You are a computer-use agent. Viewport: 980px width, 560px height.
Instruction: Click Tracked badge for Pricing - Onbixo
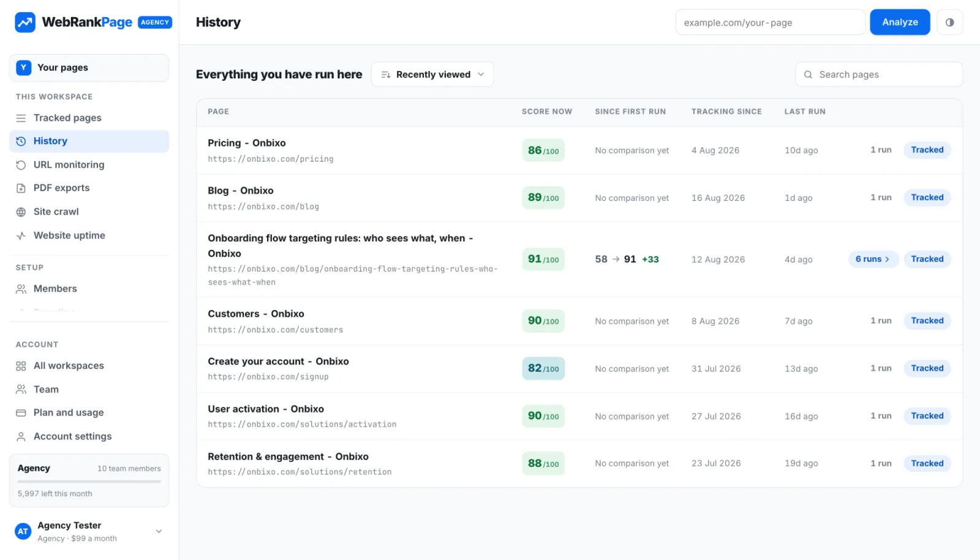pyautogui.click(x=927, y=150)
